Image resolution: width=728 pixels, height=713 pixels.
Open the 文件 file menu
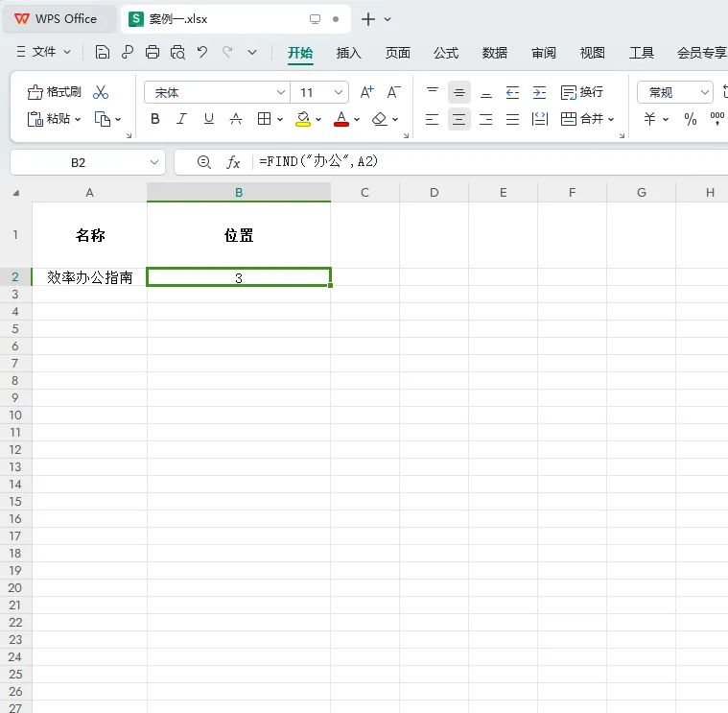[43, 52]
